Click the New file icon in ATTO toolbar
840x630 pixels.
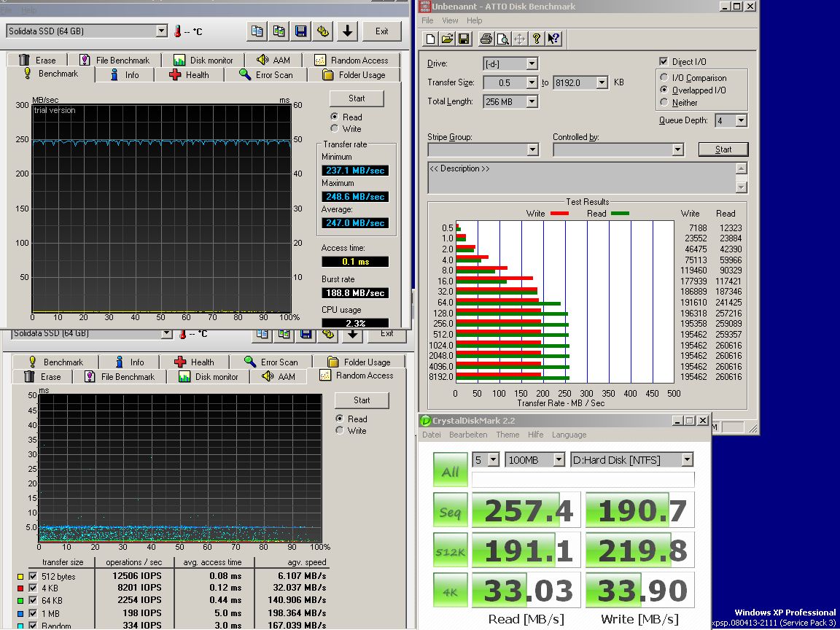[x=430, y=39]
